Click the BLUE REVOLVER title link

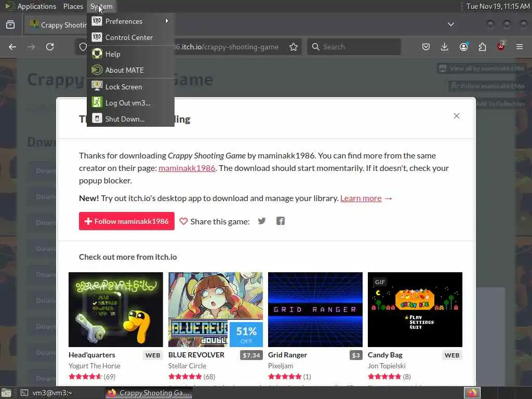[x=196, y=355]
